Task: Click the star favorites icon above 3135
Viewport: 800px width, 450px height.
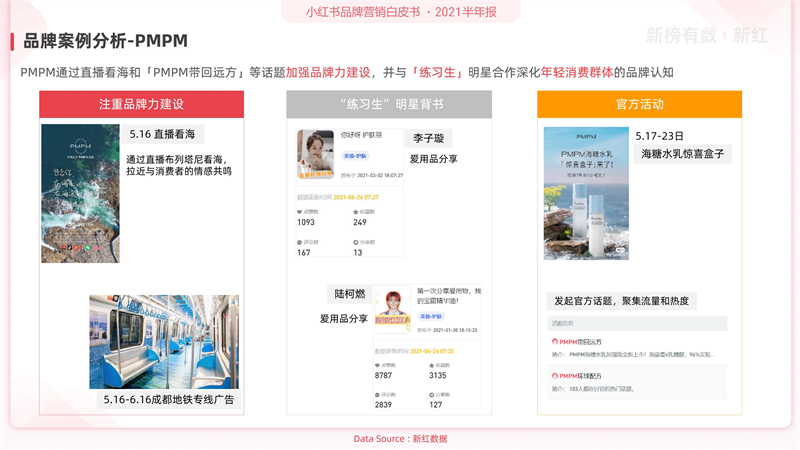Action: tap(432, 365)
